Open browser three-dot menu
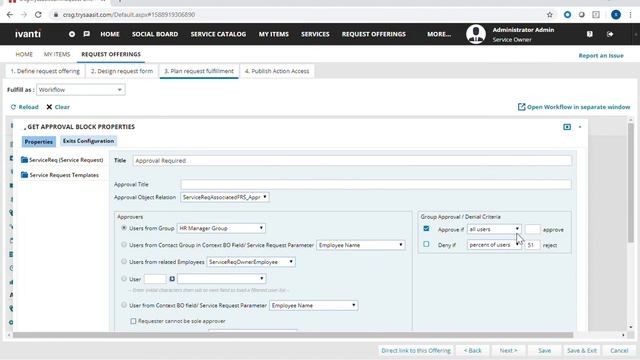The width and height of the screenshot is (640, 360). (x=630, y=15)
